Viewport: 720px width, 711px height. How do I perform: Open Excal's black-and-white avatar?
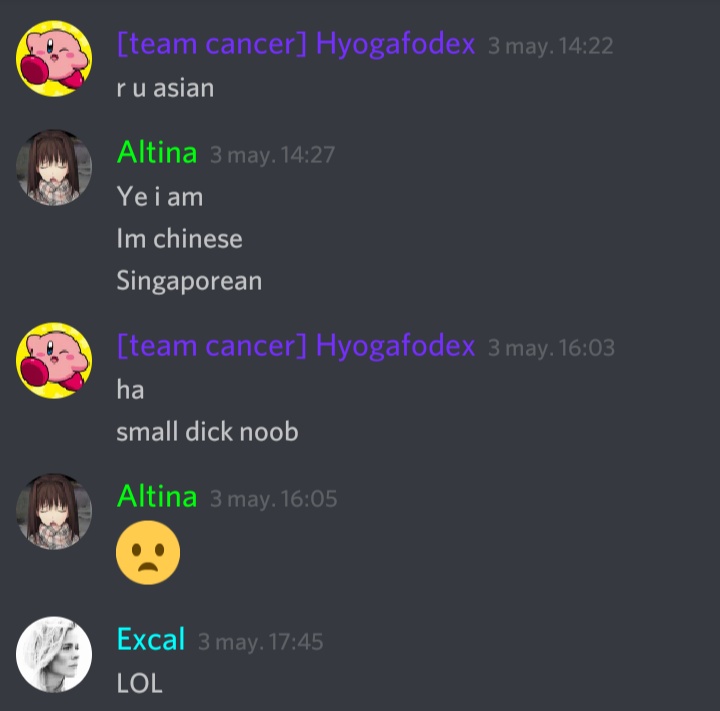click(54, 654)
